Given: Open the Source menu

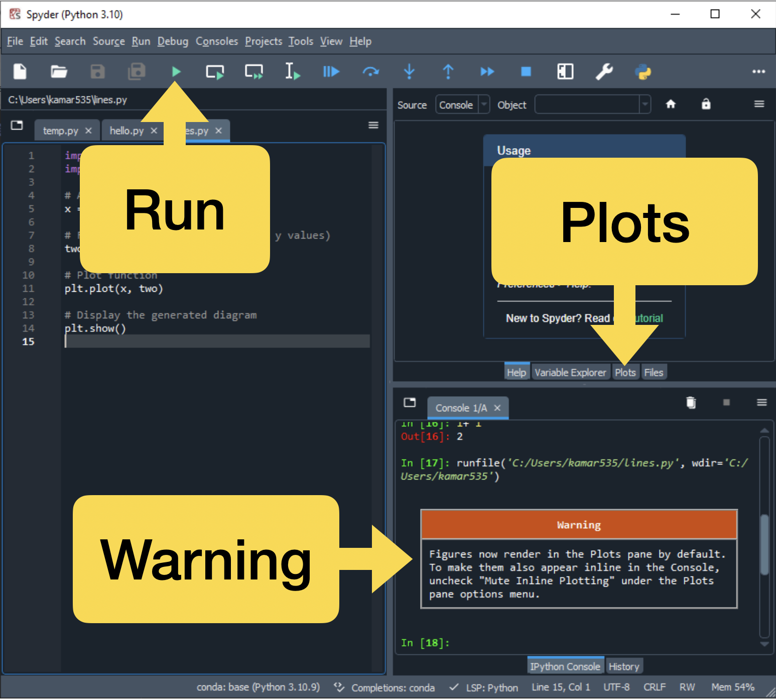Looking at the screenshot, I should pos(109,42).
